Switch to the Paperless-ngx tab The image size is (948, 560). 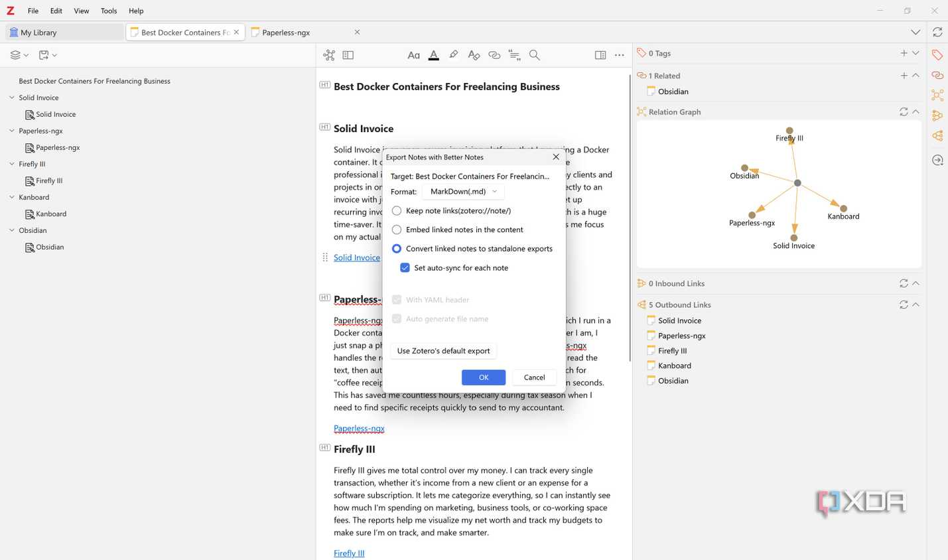(x=306, y=32)
